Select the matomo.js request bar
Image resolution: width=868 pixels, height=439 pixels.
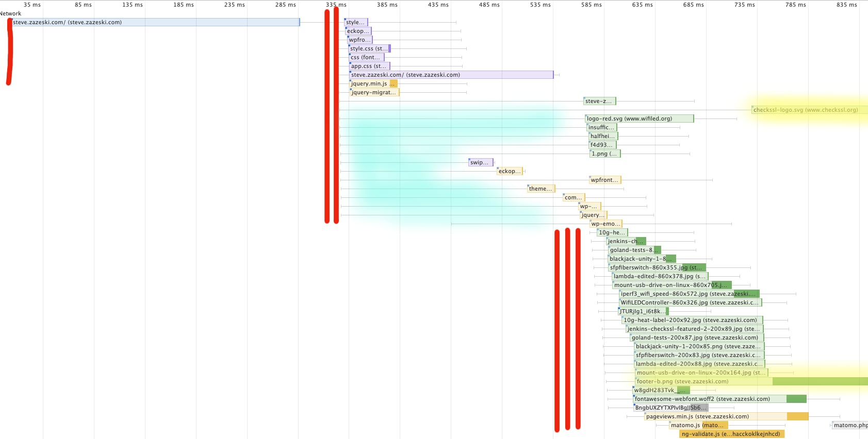[x=698, y=425]
